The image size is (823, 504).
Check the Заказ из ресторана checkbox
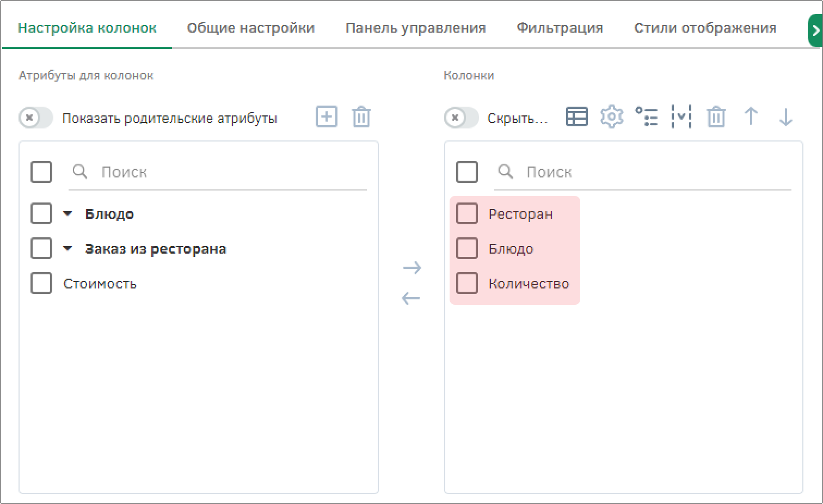pos(41,249)
